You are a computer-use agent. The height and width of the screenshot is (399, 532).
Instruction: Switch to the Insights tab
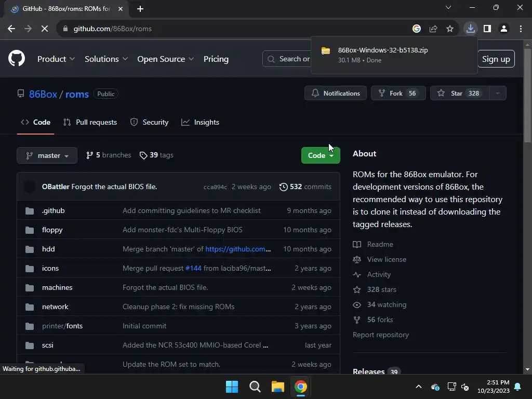(200, 122)
